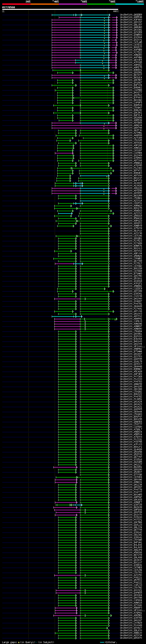Click hit label UniRef100_P12360
This screenshot has height=644, width=146.
[131, 168]
